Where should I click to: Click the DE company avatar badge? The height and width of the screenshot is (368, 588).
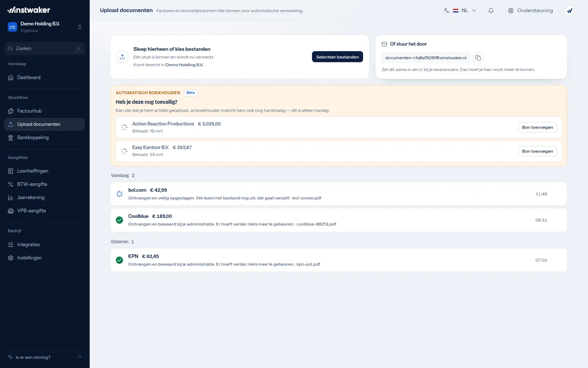[x=12, y=27]
